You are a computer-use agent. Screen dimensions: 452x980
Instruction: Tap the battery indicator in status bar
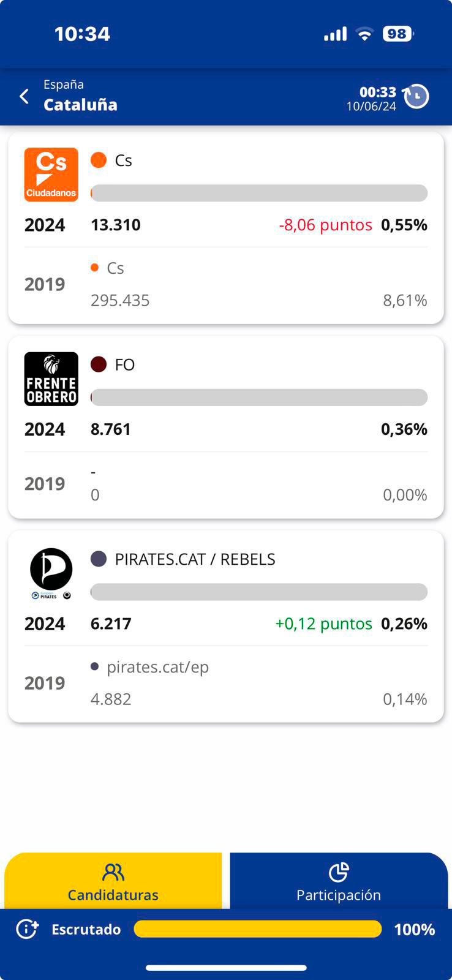click(x=397, y=34)
